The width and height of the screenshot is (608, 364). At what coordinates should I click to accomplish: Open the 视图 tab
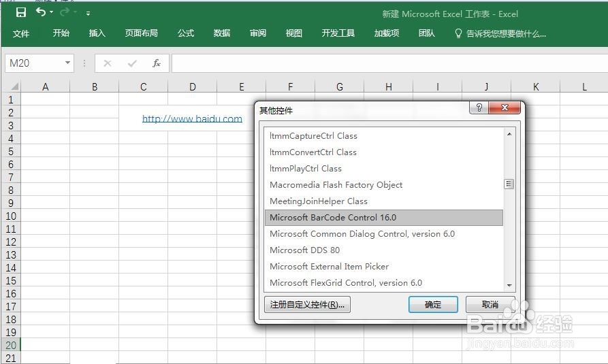(294, 33)
